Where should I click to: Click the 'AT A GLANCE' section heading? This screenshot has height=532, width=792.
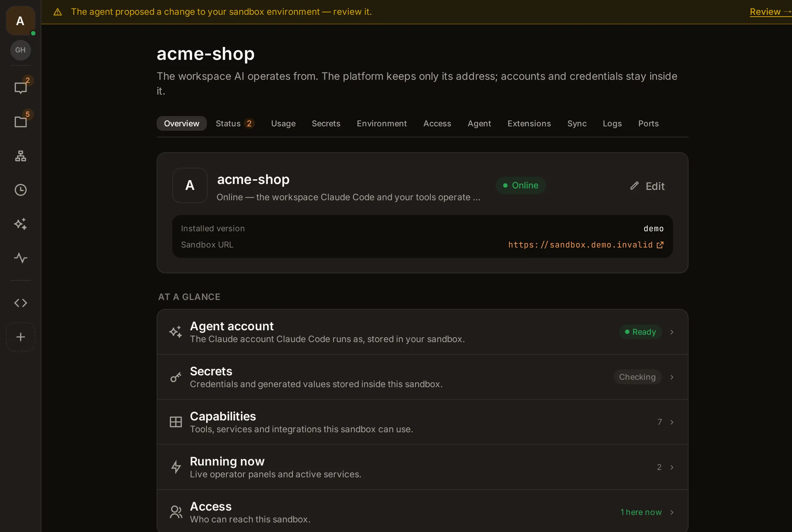click(x=189, y=297)
